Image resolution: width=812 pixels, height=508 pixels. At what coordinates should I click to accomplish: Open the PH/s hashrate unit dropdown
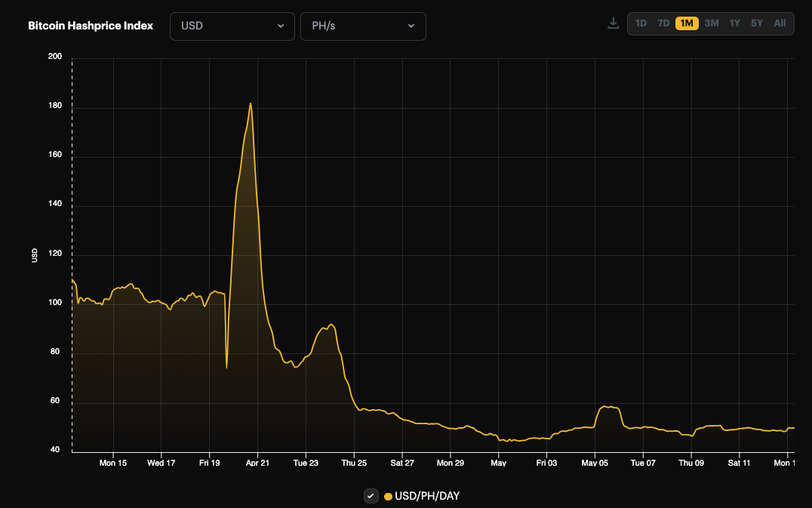tap(363, 25)
